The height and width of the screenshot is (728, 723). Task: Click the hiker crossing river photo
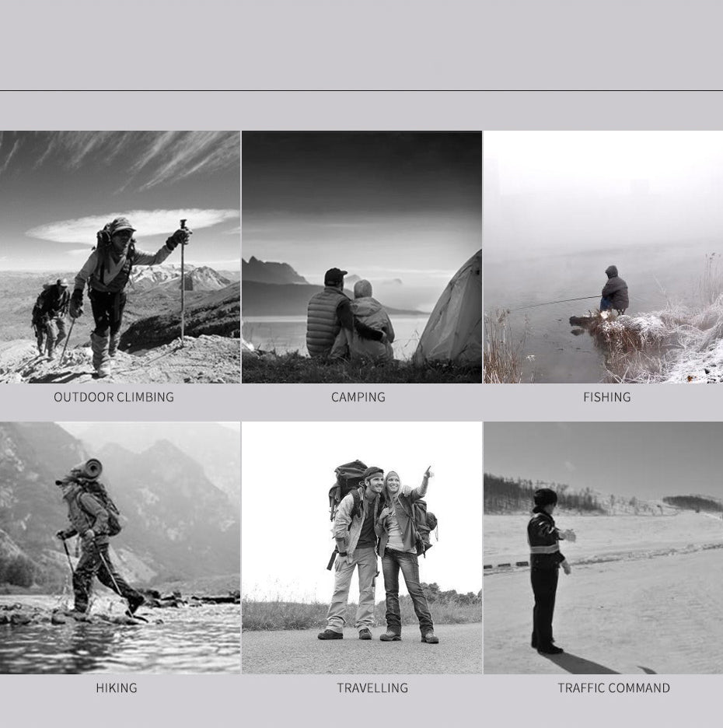tap(120, 548)
